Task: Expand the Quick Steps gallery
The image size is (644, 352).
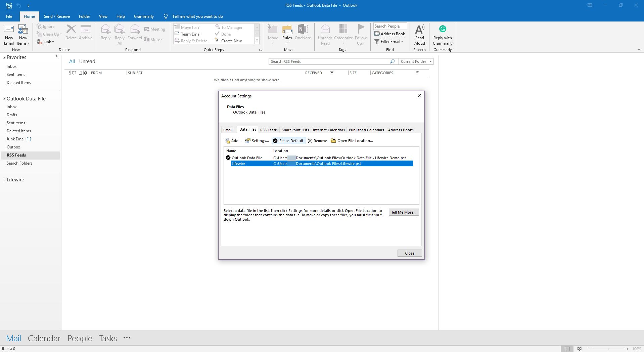Action: pyautogui.click(x=257, y=41)
